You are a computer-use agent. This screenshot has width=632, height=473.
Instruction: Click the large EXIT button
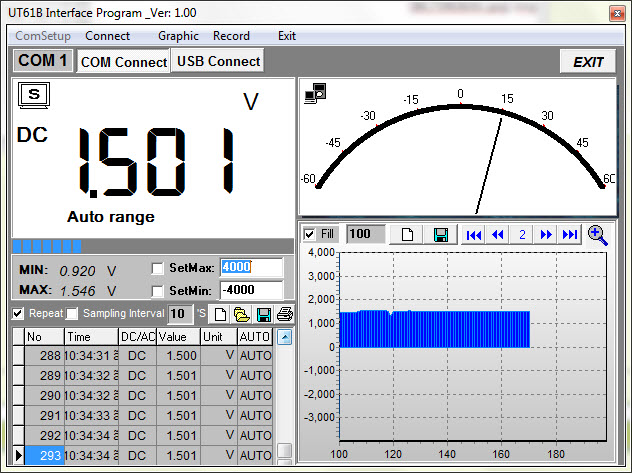[588, 62]
